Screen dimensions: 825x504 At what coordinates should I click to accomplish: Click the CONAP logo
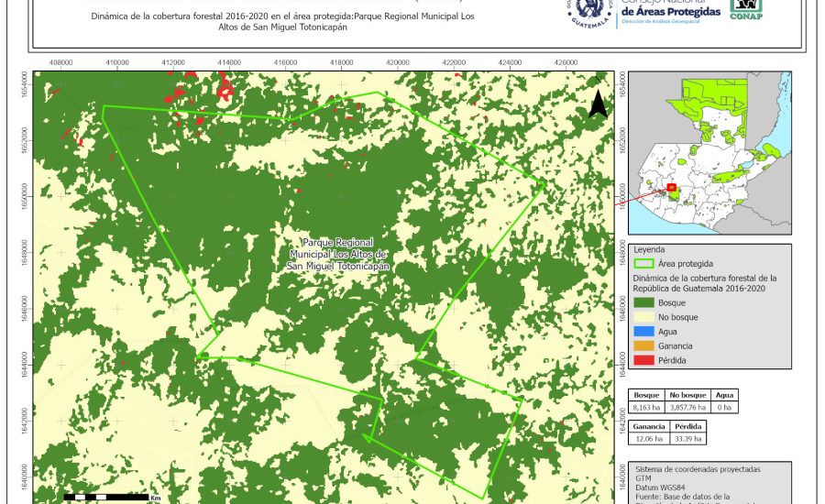(745, 9)
